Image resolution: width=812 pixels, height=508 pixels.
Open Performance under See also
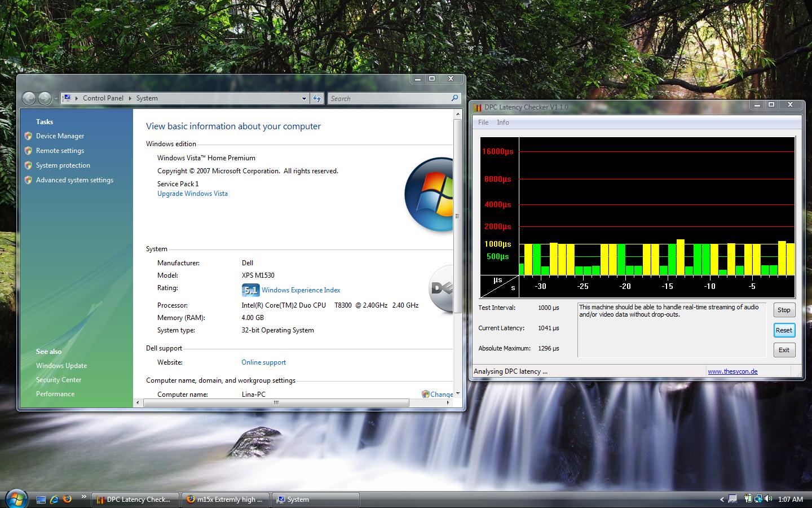(x=55, y=394)
